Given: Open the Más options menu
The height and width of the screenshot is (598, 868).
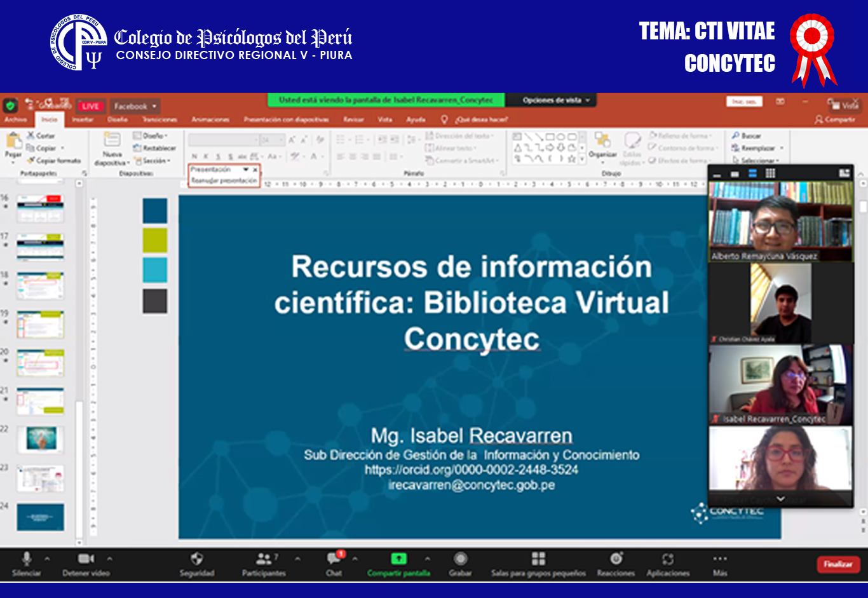Looking at the screenshot, I should 720,564.
